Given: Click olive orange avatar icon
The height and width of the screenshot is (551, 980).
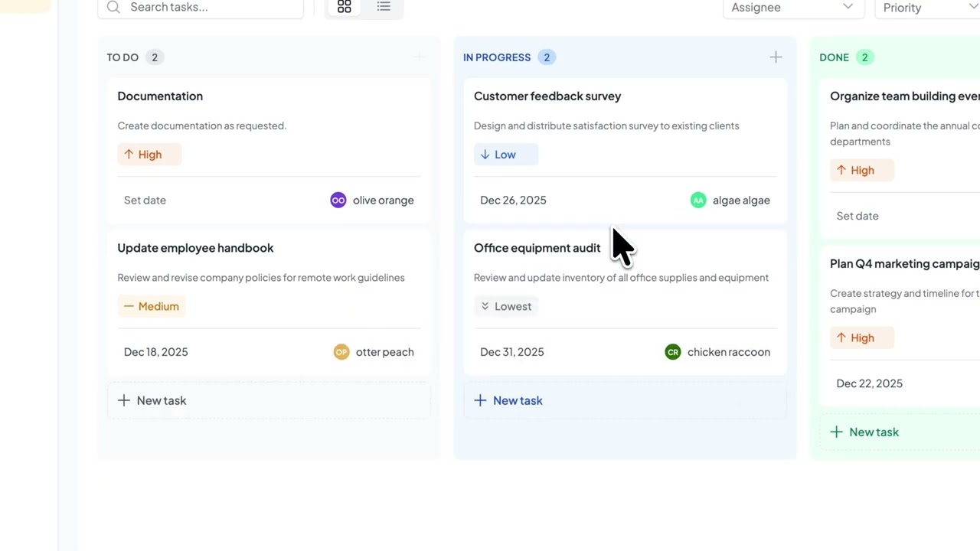Looking at the screenshot, I should tap(338, 201).
